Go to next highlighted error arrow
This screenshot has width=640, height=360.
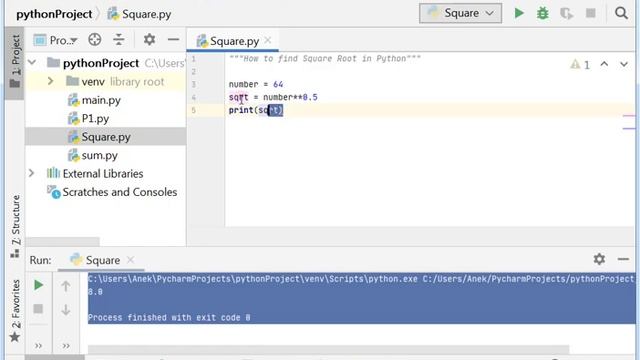(x=624, y=64)
